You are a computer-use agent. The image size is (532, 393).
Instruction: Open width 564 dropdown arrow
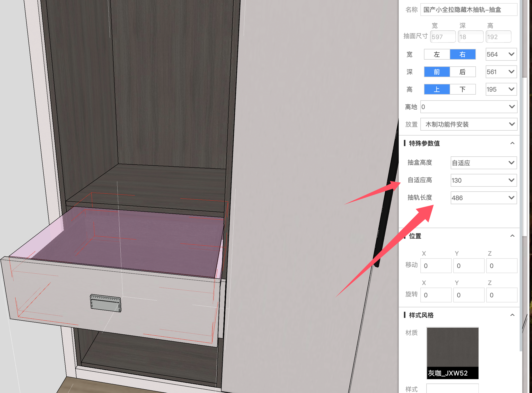(511, 54)
